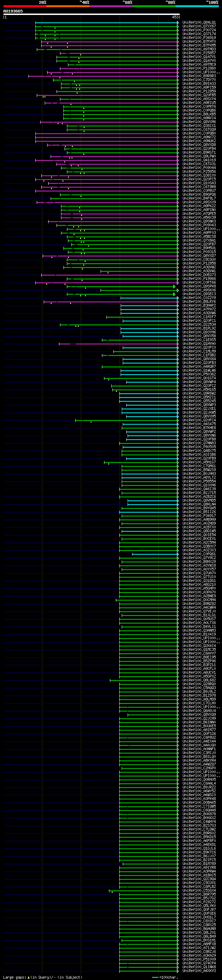Select label UniRef100_C5SGX4
Image resolution: width=222 pixels, height=980 pixels.
199,891
